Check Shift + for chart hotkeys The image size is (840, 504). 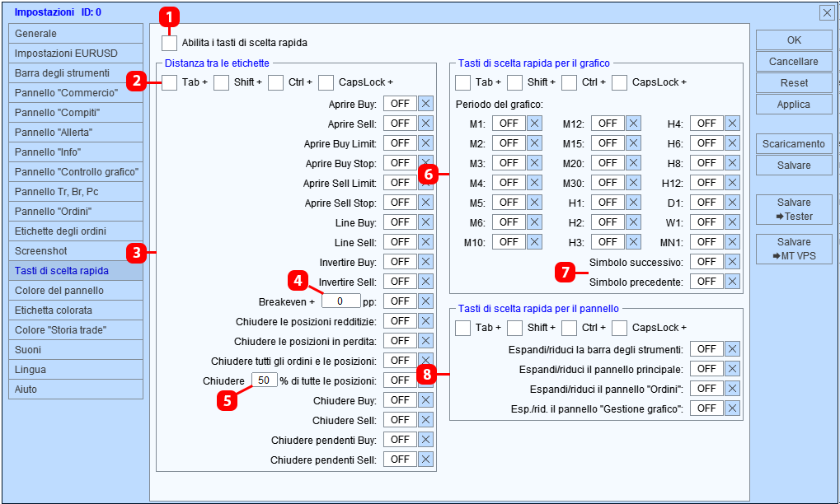tap(515, 82)
